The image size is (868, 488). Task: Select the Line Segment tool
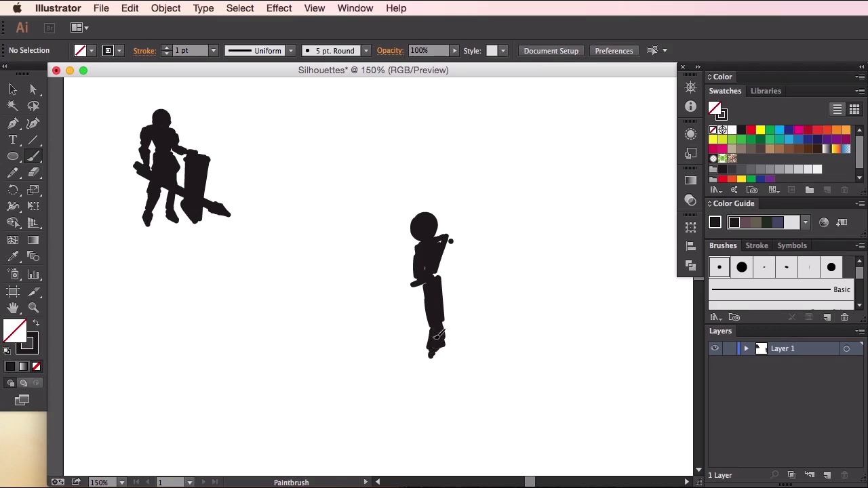tap(33, 140)
